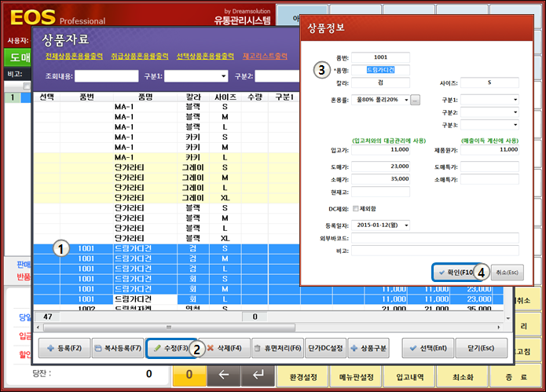Click the 비고 field in 상품정보 dialog

pyautogui.click(x=435, y=251)
